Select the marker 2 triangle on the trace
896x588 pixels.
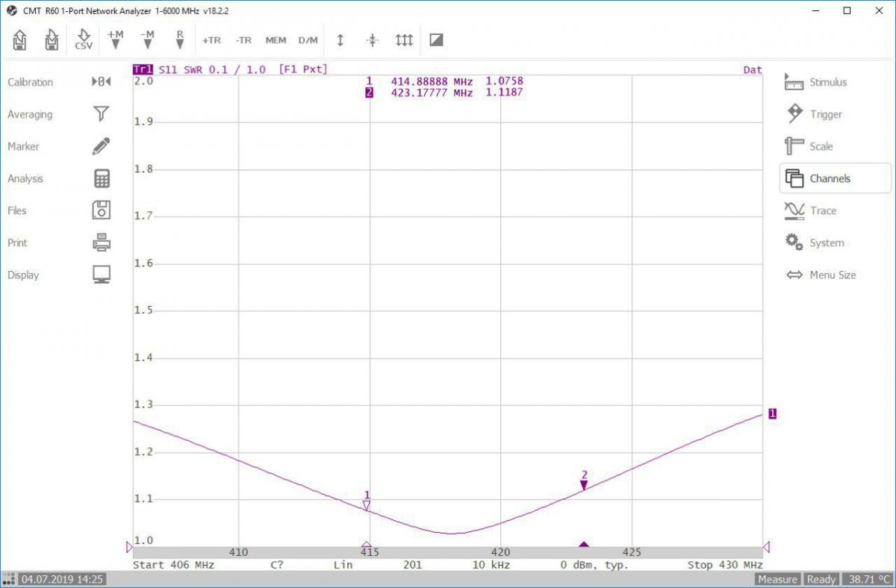[584, 485]
